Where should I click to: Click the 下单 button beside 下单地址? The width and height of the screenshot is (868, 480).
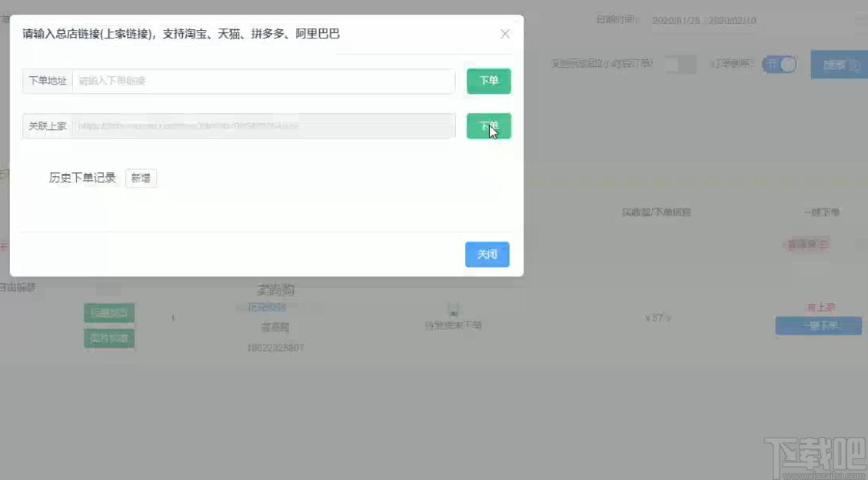coord(489,81)
